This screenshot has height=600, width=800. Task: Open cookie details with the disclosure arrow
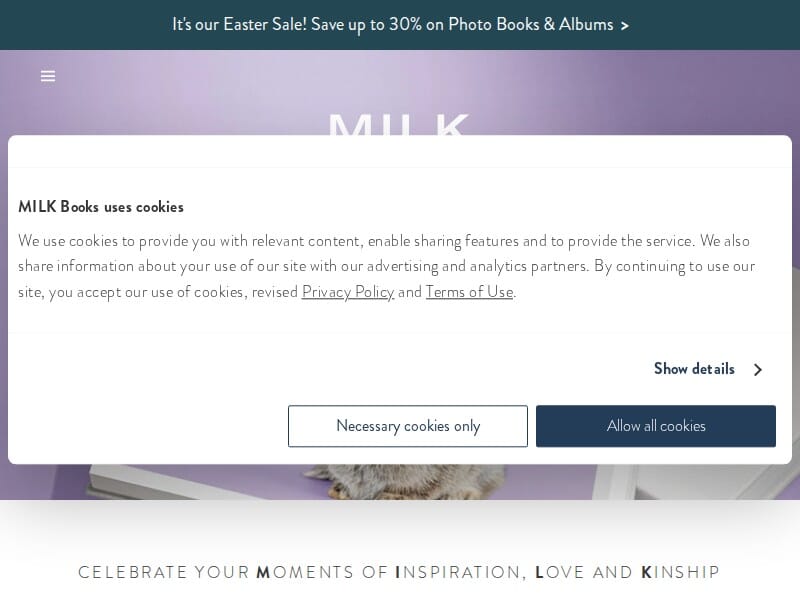click(758, 369)
